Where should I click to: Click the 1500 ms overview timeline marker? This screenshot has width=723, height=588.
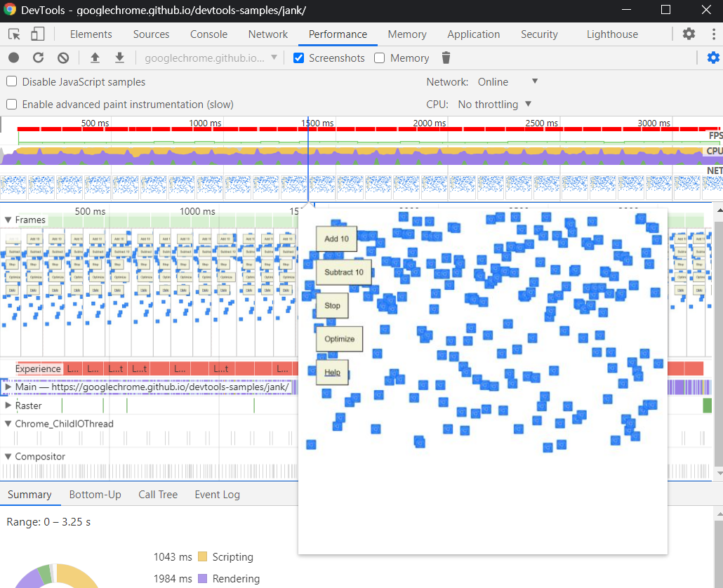318,123
